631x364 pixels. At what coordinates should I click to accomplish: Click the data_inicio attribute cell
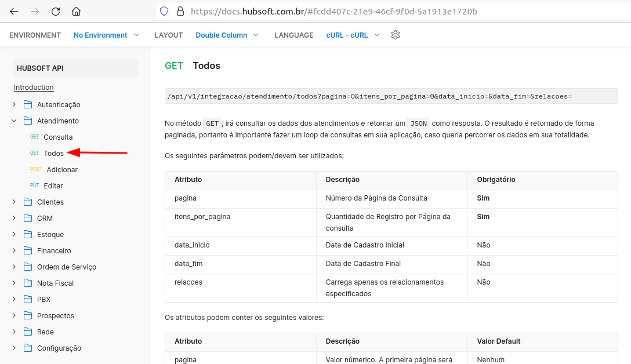pos(241,246)
